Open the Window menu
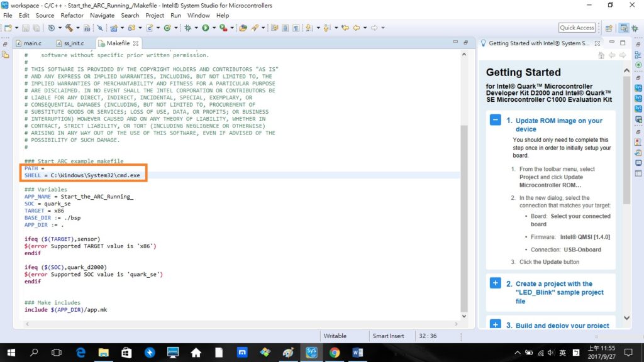644x362 pixels. pyautogui.click(x=198, y=16)
